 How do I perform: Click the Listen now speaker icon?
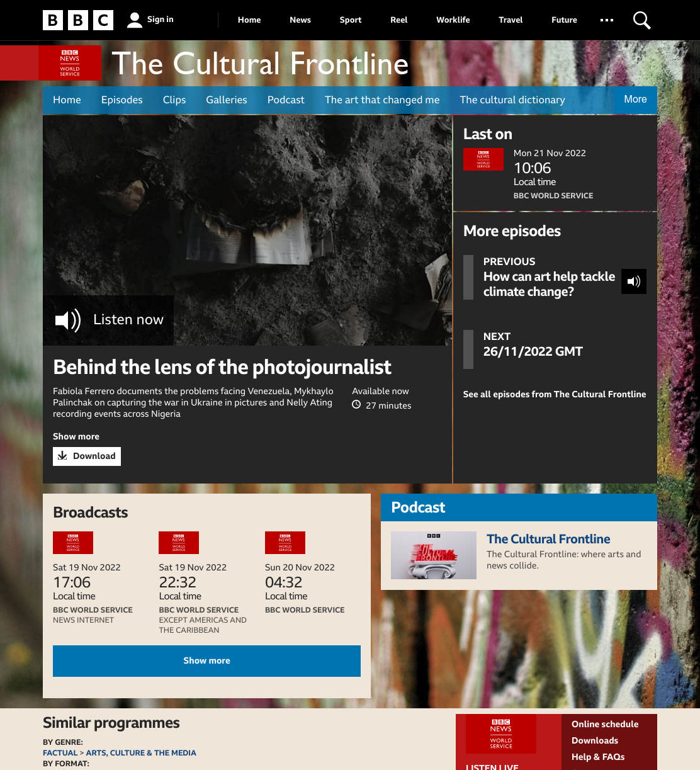[x=68, y=320]
